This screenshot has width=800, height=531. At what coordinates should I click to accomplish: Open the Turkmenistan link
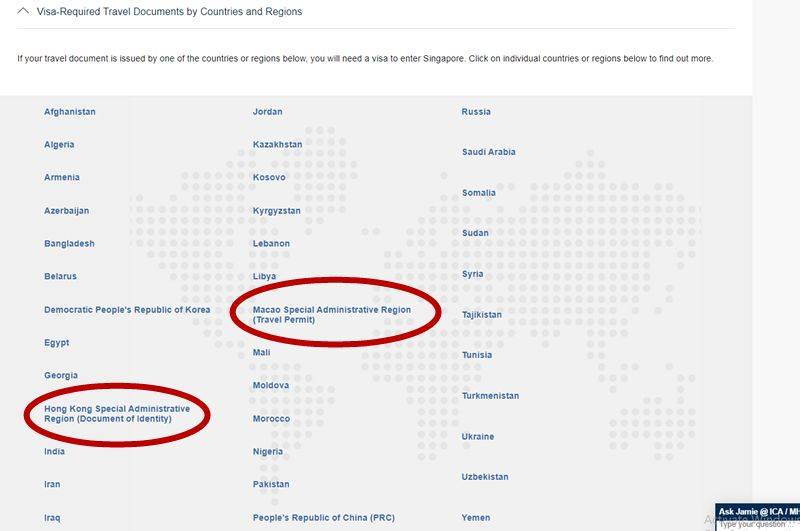(x=490, y=396)
